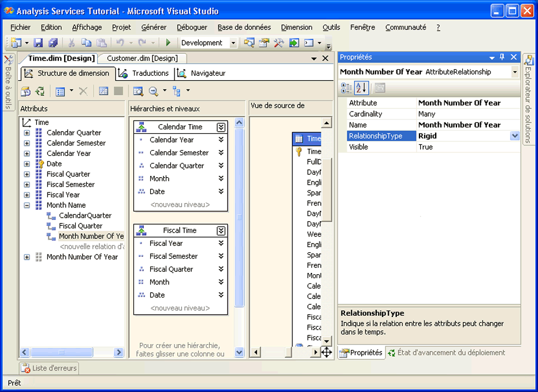
Task: Switch properties to categorized view icon
Action: click(x=346, y=88)
